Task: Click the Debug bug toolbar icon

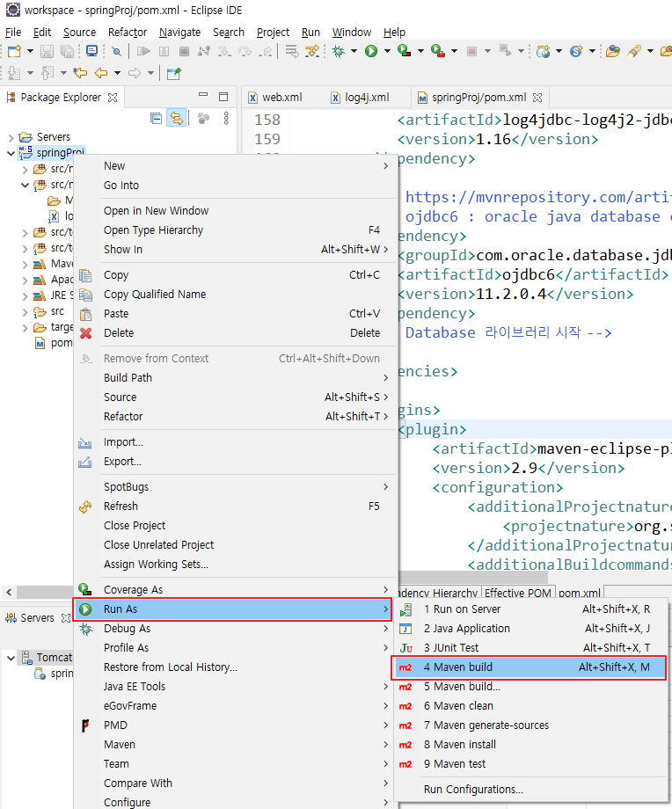Action: coord(339,51)
